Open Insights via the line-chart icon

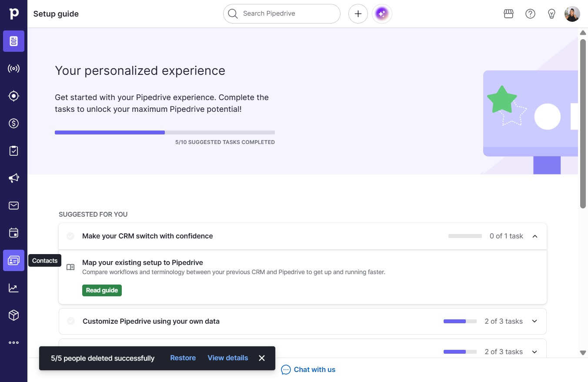click(14, 288)
